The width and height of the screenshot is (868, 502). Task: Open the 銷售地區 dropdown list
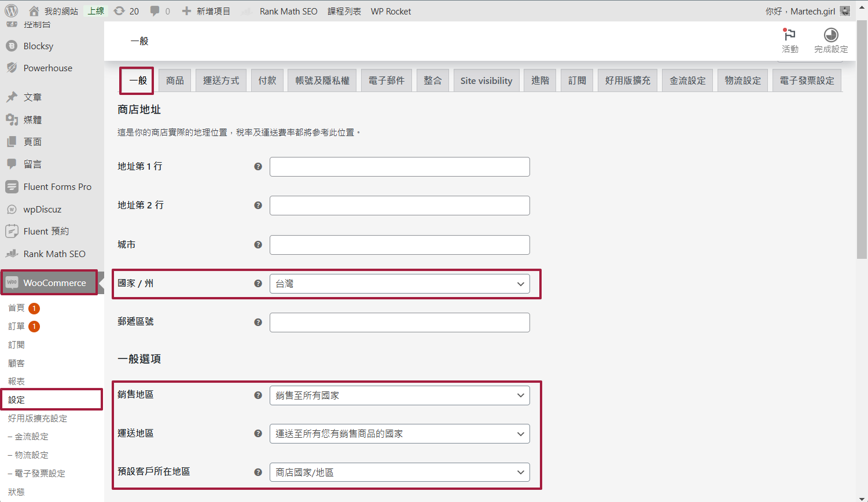(399, 395)
